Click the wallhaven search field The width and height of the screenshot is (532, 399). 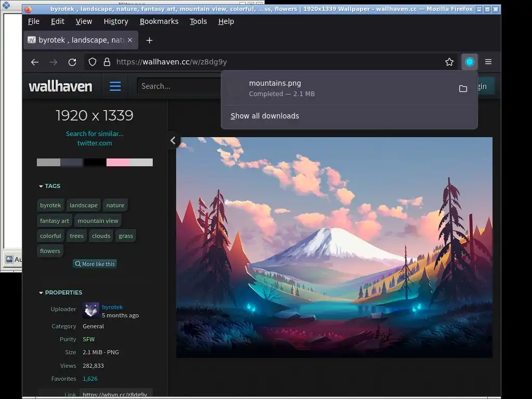pos(179,86)
